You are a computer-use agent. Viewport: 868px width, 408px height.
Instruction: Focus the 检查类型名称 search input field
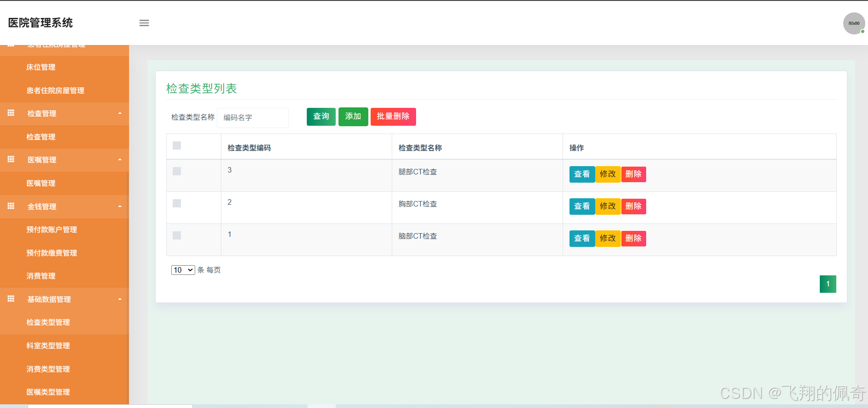pos(253,117)
